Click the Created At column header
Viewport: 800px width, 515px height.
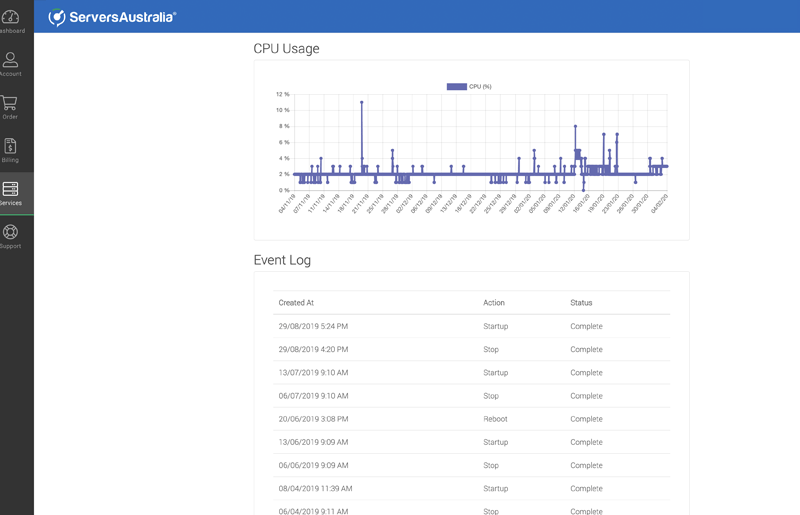pos(296,303)
